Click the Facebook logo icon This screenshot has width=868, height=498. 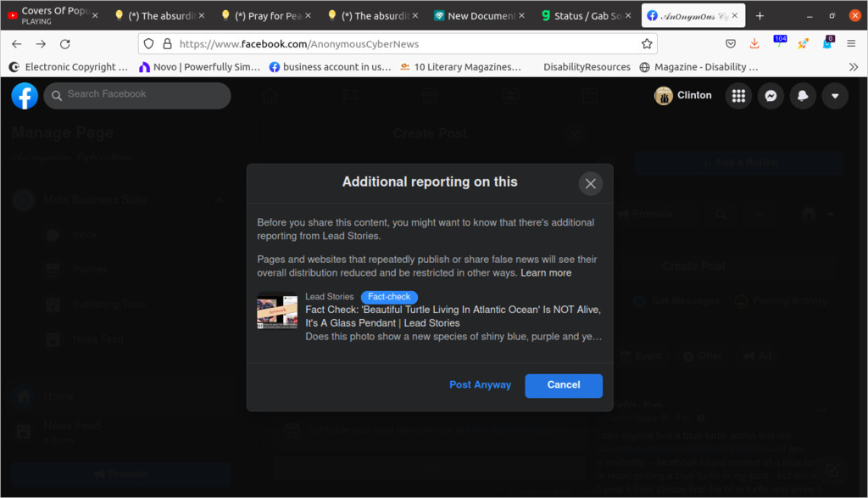(25, 96)
